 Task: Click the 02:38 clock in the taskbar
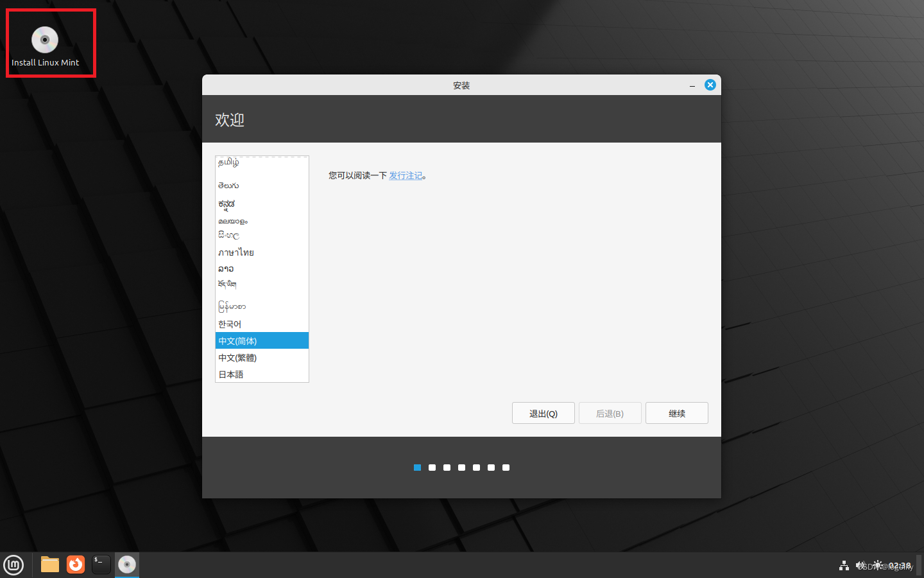(x=900, y=565)
